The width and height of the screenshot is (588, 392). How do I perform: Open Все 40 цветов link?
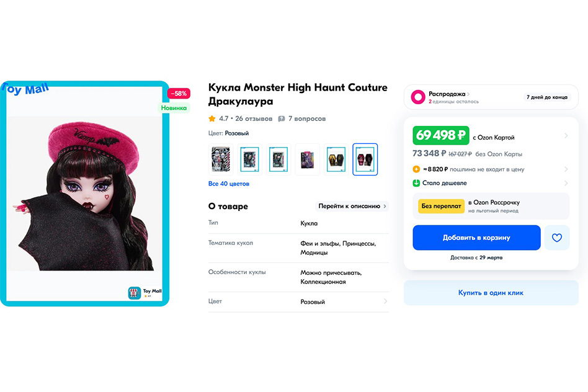coord(229,184)
